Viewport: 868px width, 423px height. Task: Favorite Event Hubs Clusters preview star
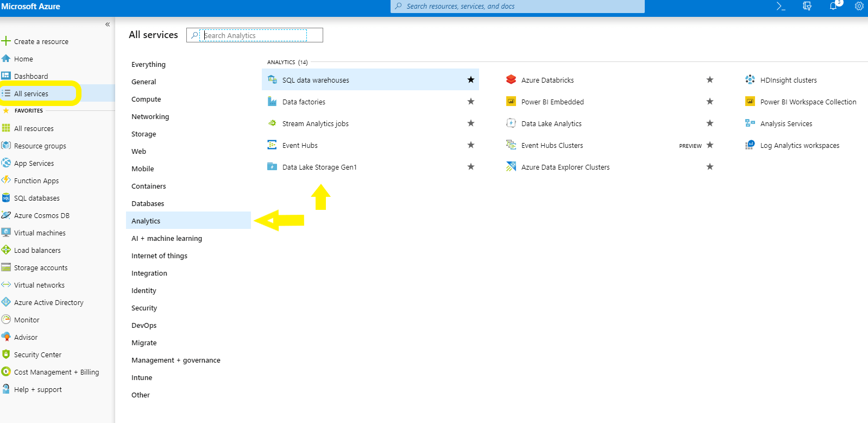click(710, 145)
